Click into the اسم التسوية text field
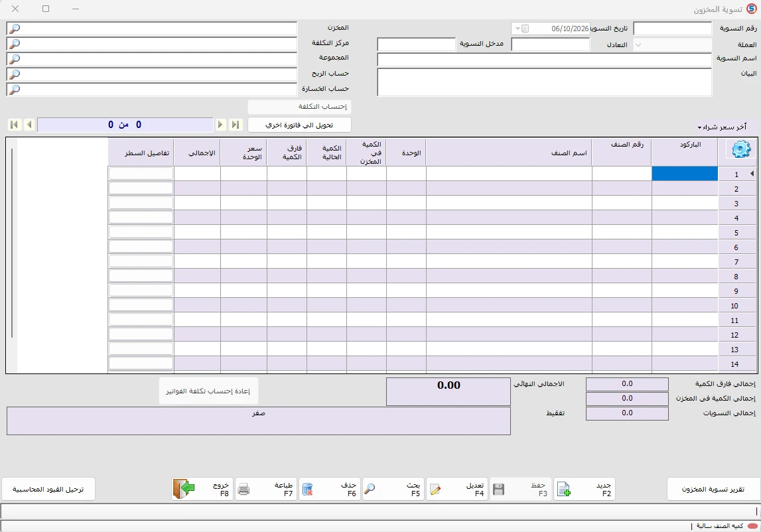Viewport: 761px width, 532px height. pyautogui.click(x=545, y=60)
